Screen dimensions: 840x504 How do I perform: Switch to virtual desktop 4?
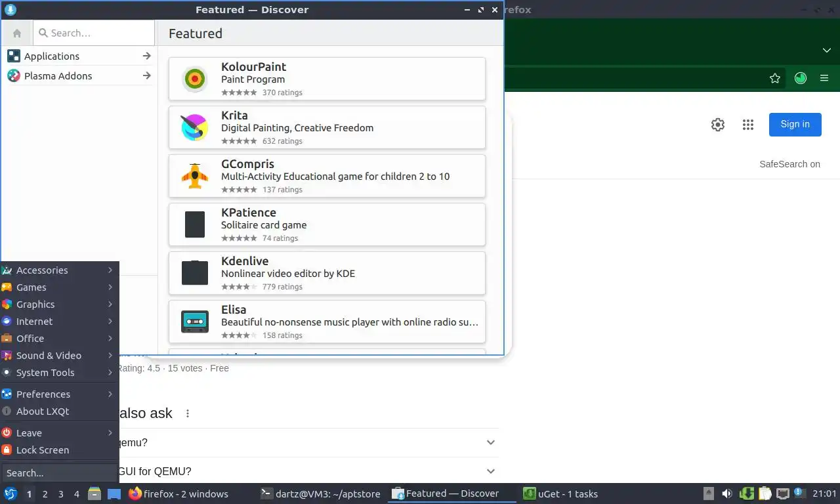77,494
